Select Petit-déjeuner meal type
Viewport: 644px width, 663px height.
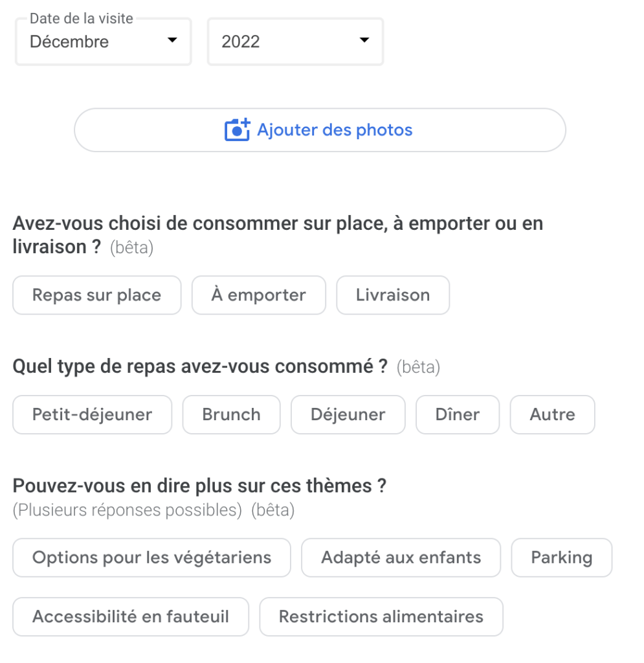[92, 415]
